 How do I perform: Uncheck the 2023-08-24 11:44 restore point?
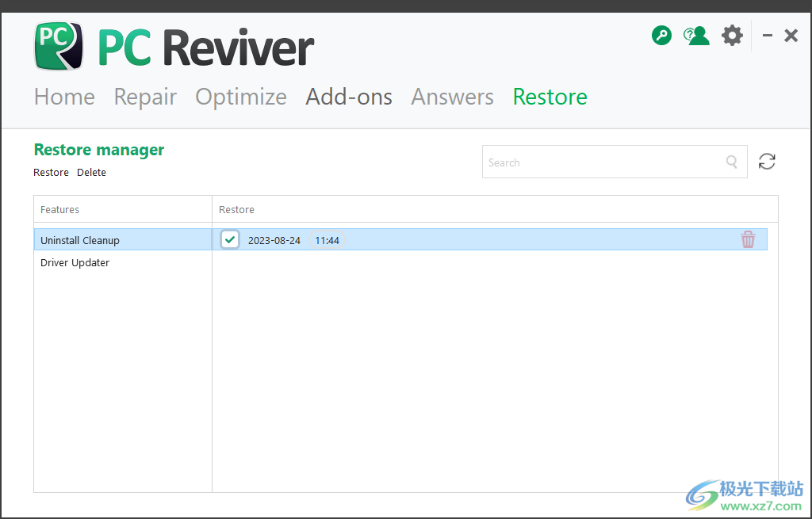click(x=230, y=239)
